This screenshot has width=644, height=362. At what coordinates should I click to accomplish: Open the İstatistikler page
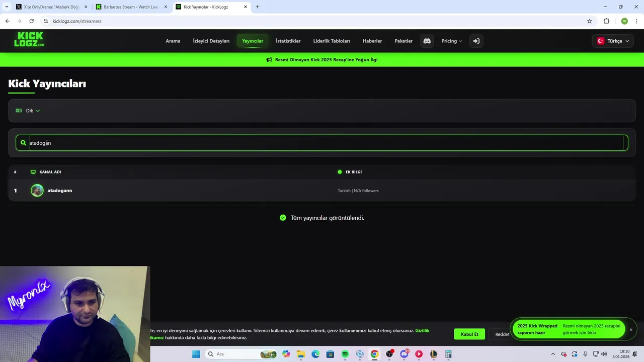coord(288,41)
